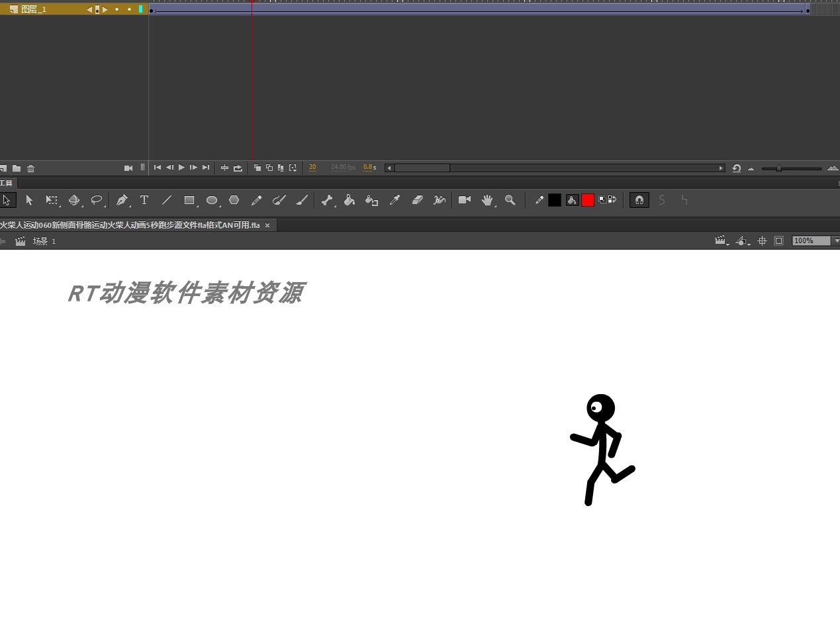Viewport: 840px width, 618px height.
Task: Click the fill color bucket icon
Action: pyautogui.click(x=572, y=200)
